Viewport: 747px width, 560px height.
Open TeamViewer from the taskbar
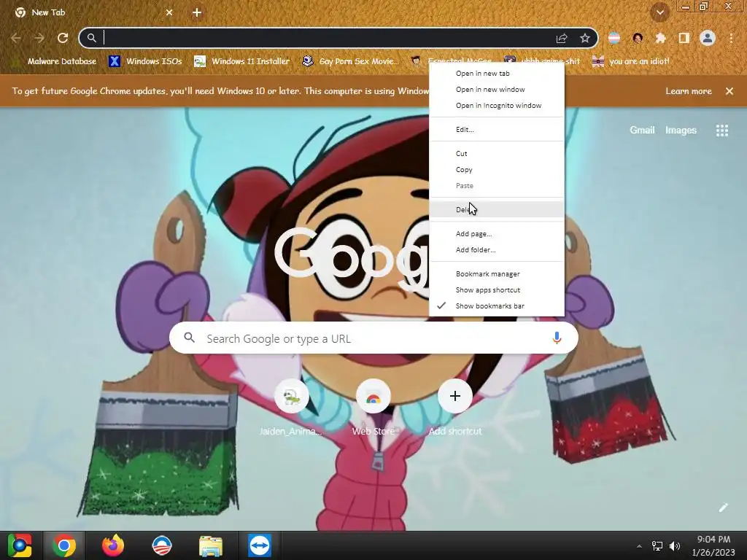[x=260, y=545]
